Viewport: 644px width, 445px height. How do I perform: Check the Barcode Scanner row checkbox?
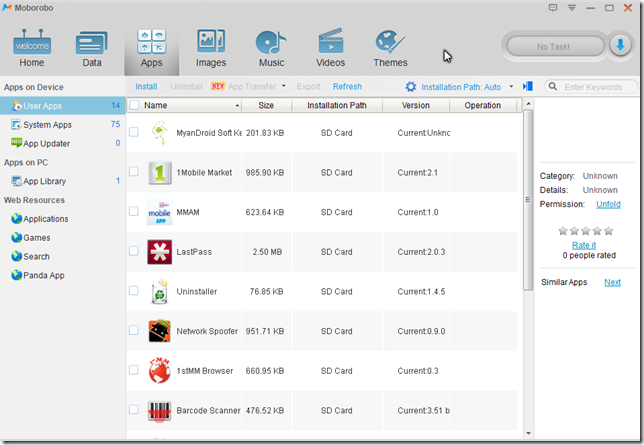coord(133,409)
